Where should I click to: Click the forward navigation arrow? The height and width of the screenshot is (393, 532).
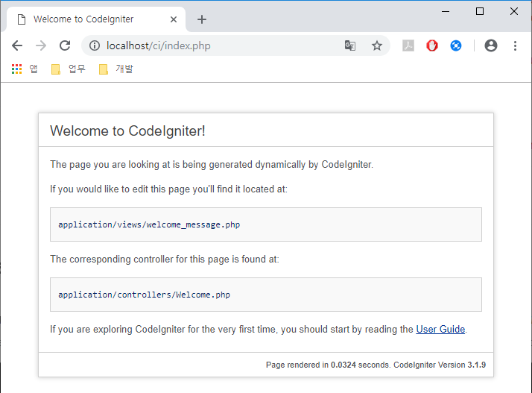coord(41,45)
